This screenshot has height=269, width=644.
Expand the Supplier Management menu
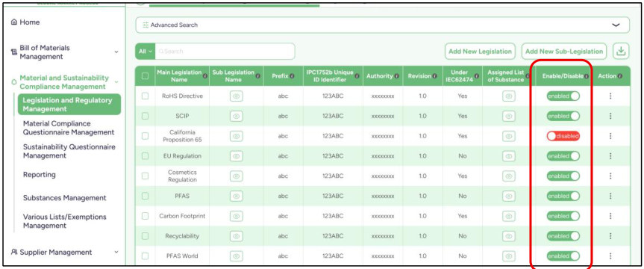pyautogui.click(x=116, y=252)
